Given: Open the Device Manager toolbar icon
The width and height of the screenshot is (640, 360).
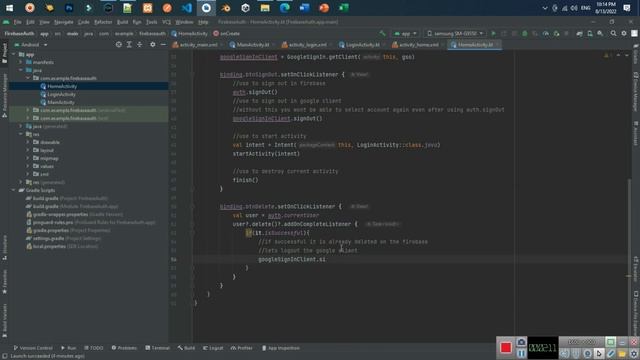Looking at the screenshot, I should pyautogui.click(x=590, y=33).
